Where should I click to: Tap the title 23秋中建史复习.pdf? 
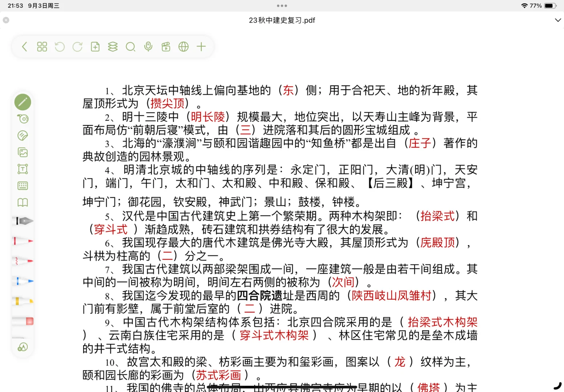282,20
